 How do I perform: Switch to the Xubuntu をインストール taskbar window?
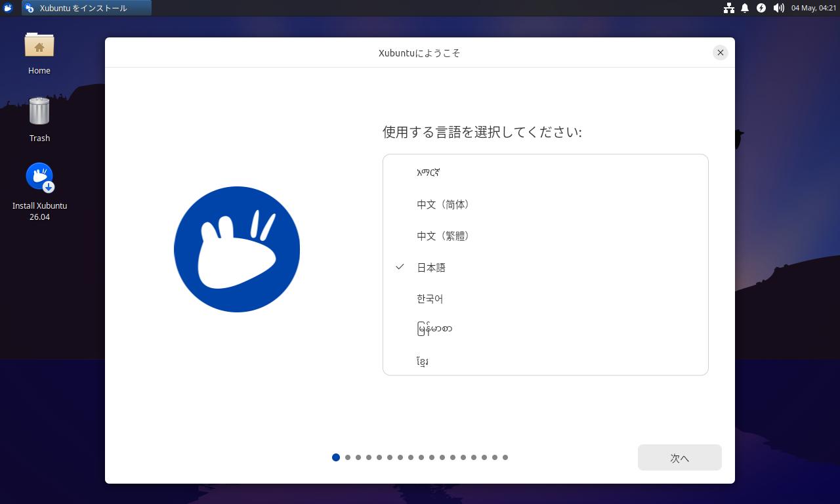point(87,8)
